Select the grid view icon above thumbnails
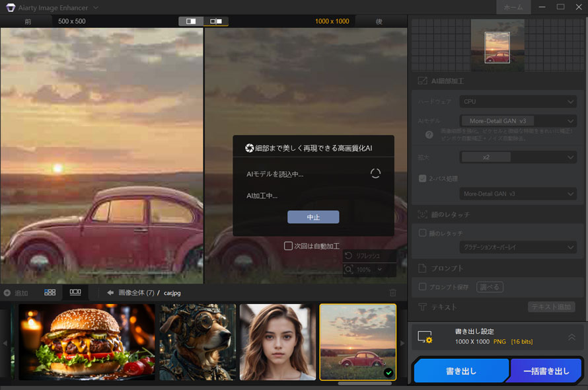The image size is (588, 390). click(49, 292)
